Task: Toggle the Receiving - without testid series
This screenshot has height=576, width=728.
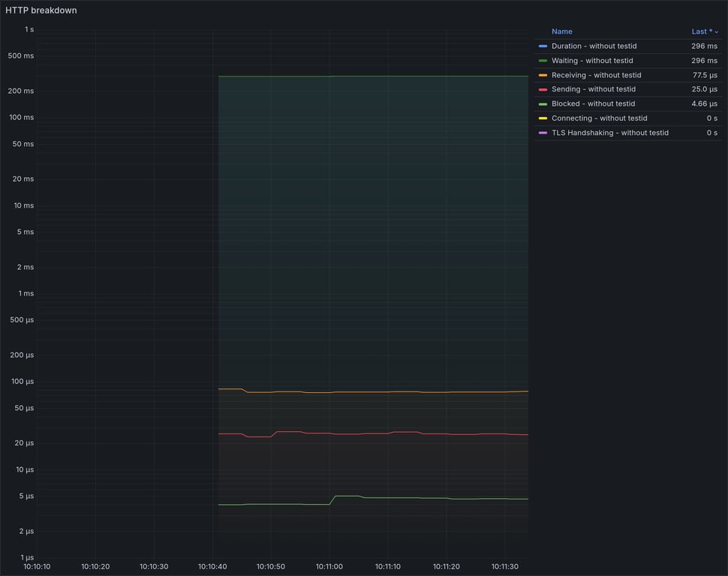Action: click(596, 75)
